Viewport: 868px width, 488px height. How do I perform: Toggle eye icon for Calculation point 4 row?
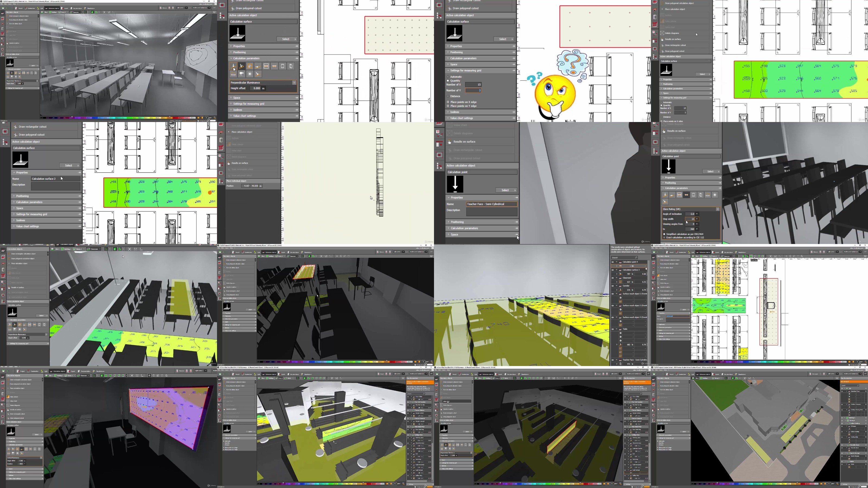point(612,262)
